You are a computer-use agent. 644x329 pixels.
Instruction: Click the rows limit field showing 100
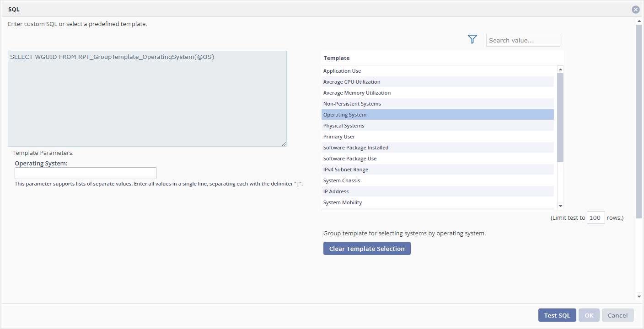(596, 218)
